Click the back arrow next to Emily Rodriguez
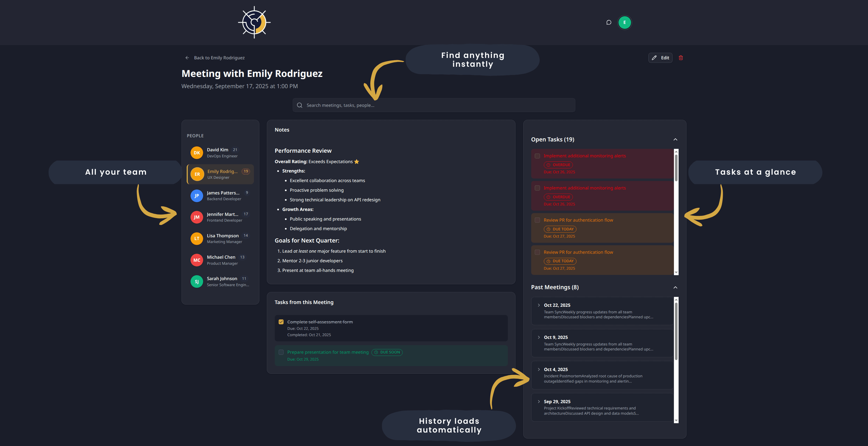The image size is (868, 446). pyautogui.click(x=187, y=57)
